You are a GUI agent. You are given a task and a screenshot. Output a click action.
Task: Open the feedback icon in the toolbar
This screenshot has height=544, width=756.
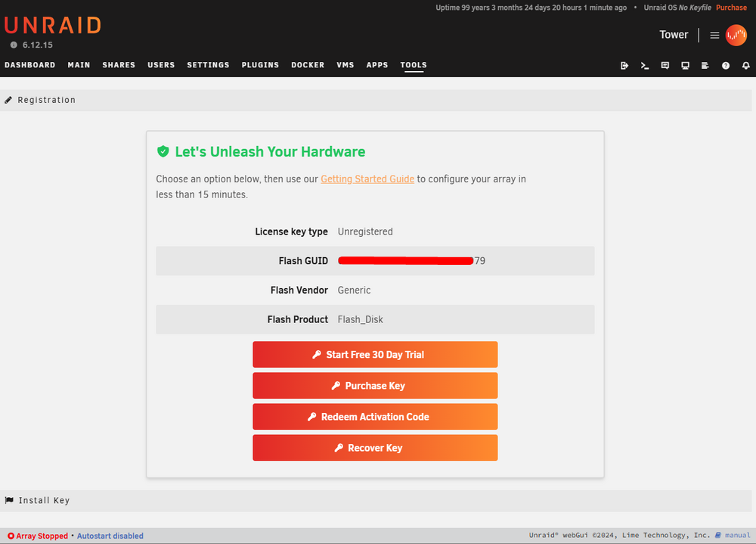[x=665, y=66]
